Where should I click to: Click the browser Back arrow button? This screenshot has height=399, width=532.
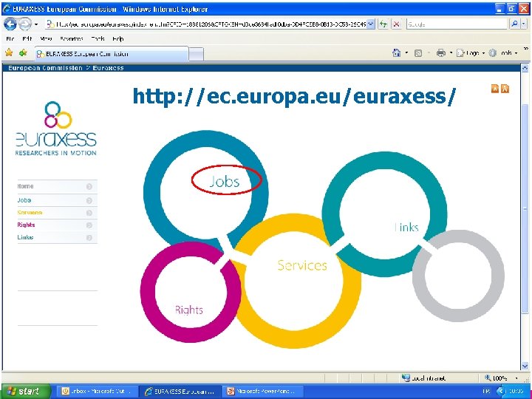[x=10, y=24]
